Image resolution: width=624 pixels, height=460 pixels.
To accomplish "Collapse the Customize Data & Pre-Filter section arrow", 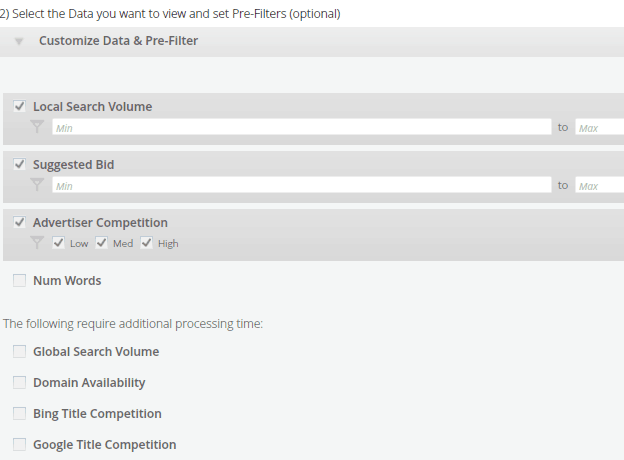I will click(x=19, y=41).
